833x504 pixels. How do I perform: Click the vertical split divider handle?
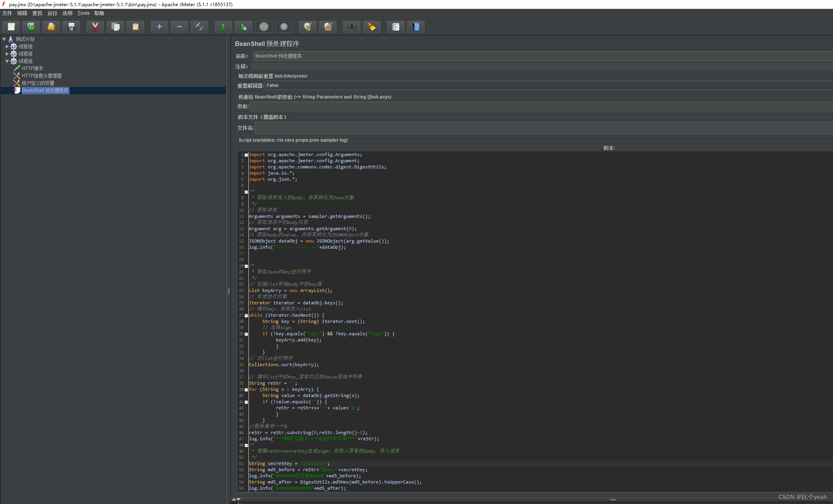(229, 291)
